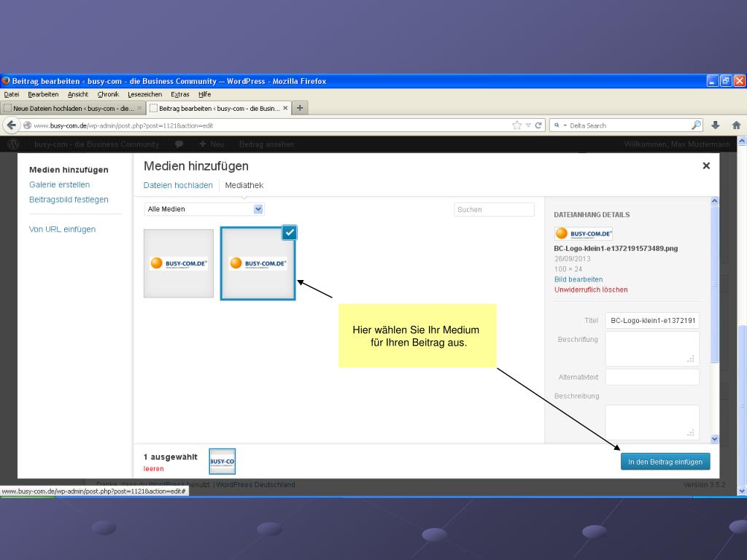
Task: Click the page scrollbar up arrow
Action: pyautogui.click(x=742, y=141)
